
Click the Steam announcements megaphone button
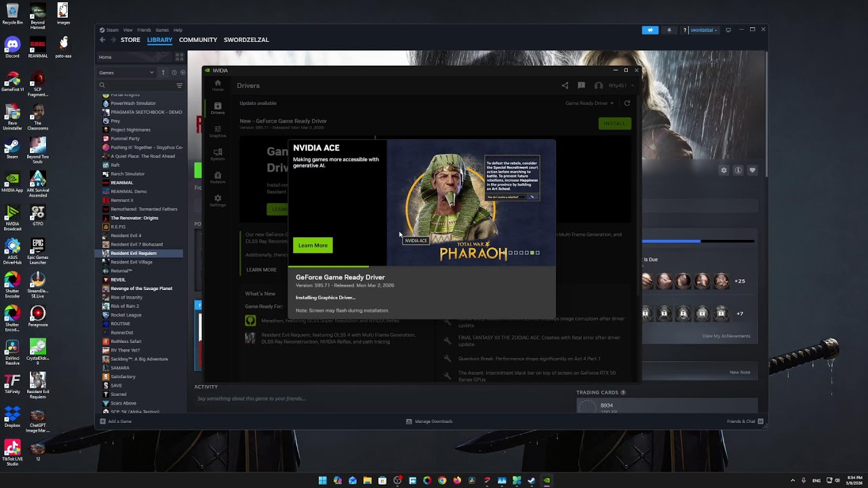pos(650,30)
